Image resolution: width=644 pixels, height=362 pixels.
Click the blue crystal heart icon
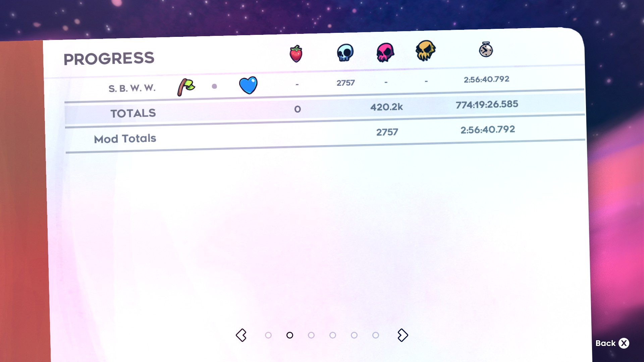[248, 85]
